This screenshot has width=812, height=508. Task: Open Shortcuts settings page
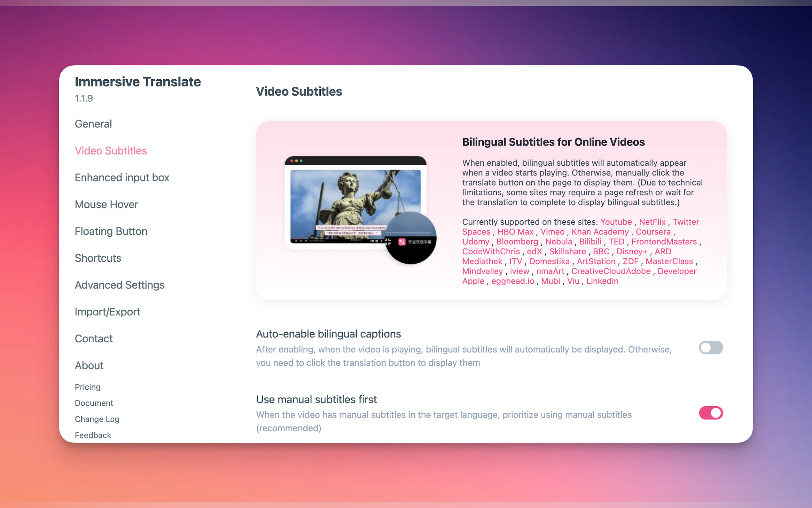coord(98,258)
